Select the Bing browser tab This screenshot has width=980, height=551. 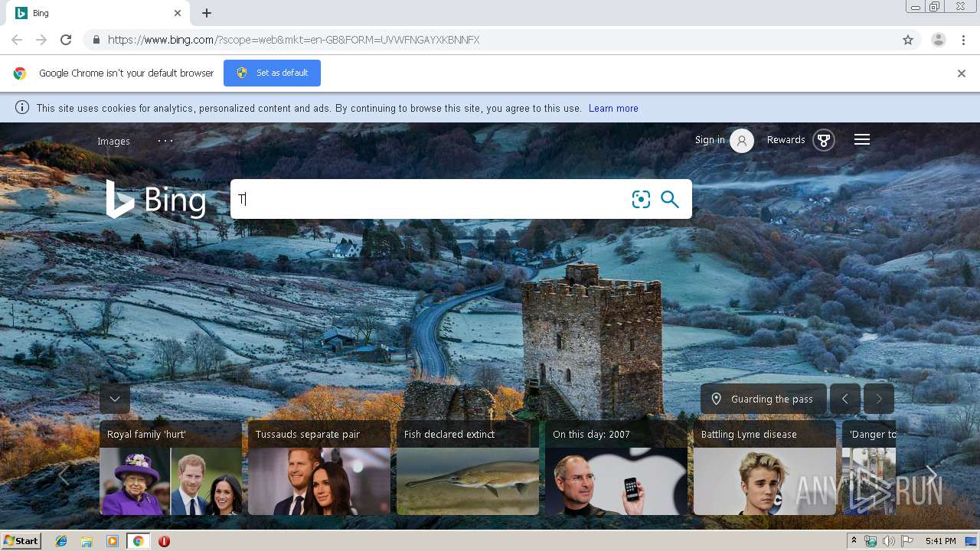click(100, 13)
